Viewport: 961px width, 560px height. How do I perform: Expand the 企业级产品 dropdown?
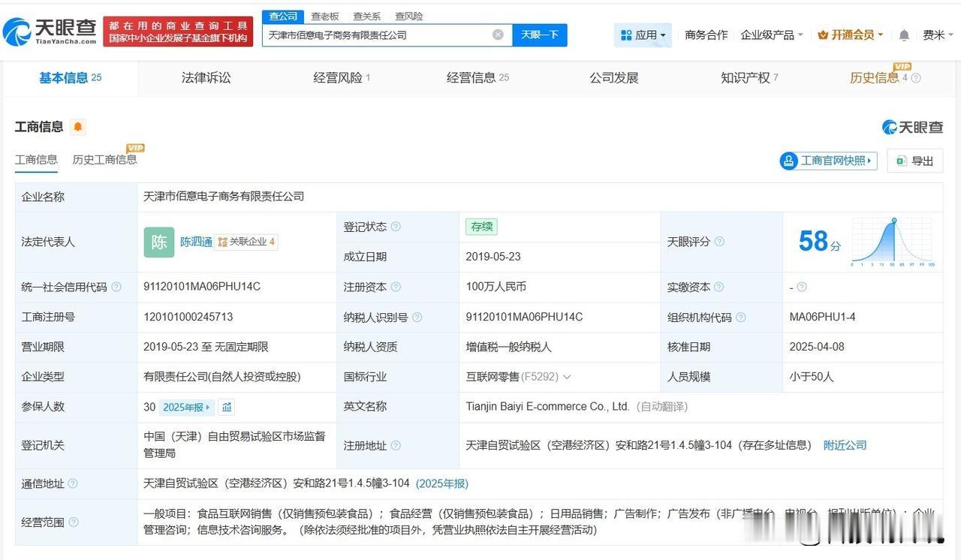tap(772, 35)
